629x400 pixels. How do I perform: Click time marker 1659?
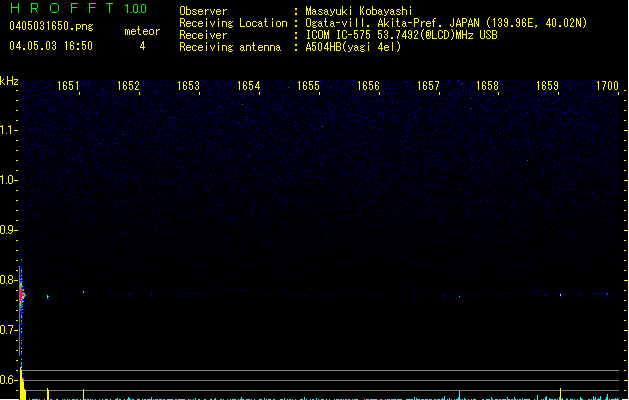pos(547,86)
